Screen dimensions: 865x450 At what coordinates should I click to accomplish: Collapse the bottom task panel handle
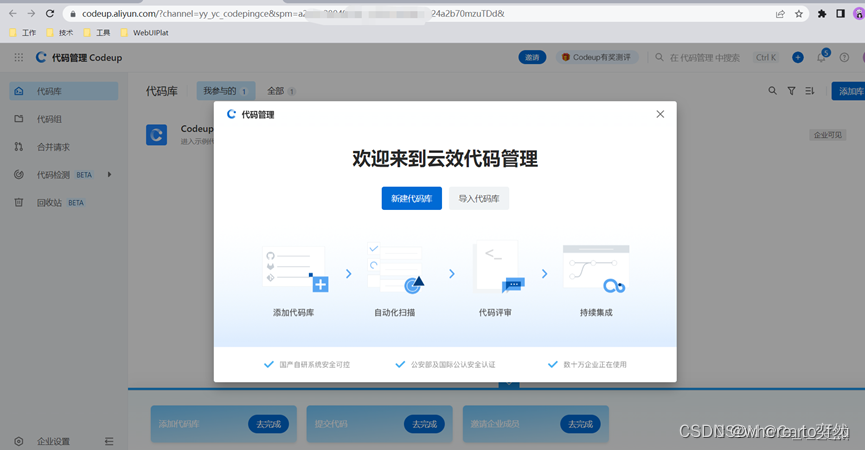[x=509, y=384]
